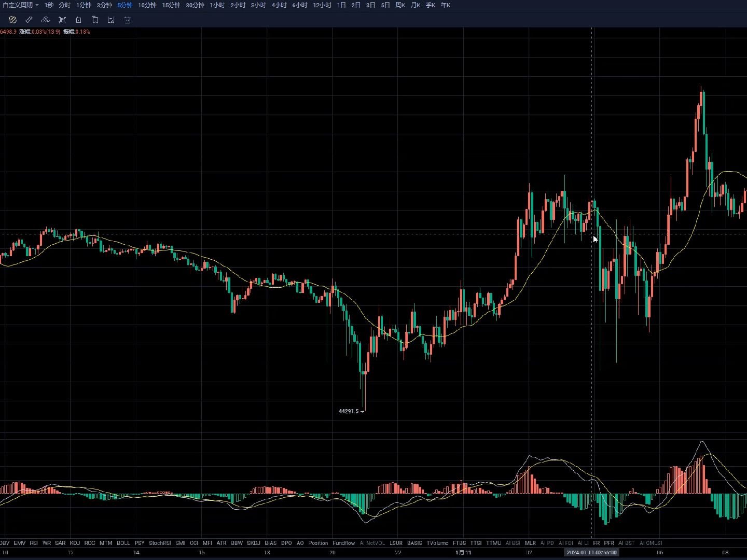Click the small square marker icon
Image resolution: width=747 pixels, height=560 pixels.
pos(79,20)
